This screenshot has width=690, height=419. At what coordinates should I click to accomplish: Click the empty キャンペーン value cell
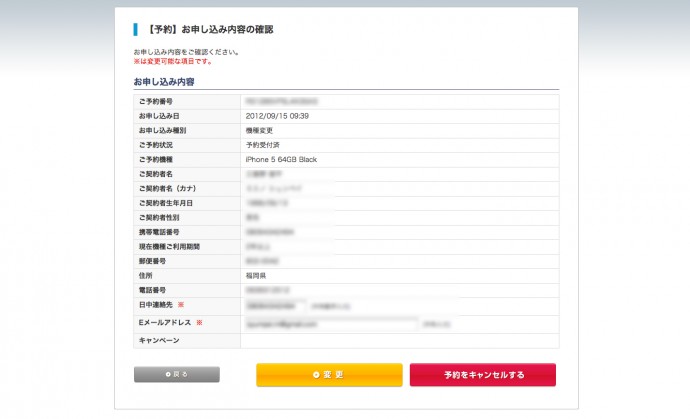[x=398, y=341]
